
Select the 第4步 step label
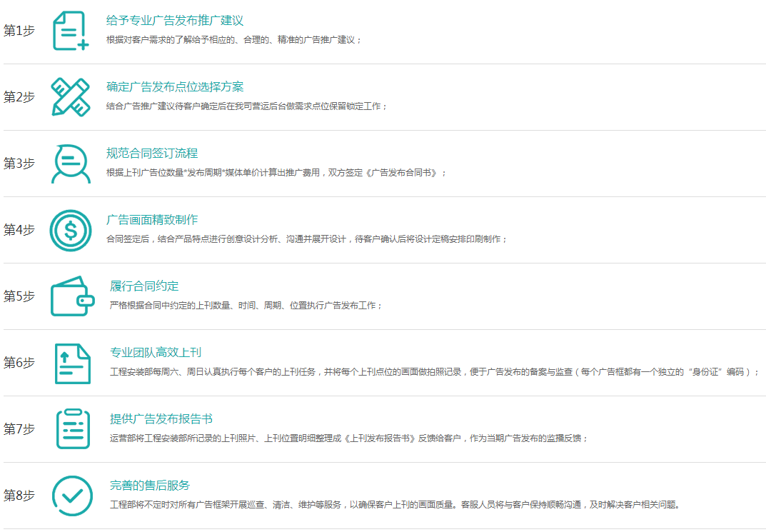click(x=19, y=230)
